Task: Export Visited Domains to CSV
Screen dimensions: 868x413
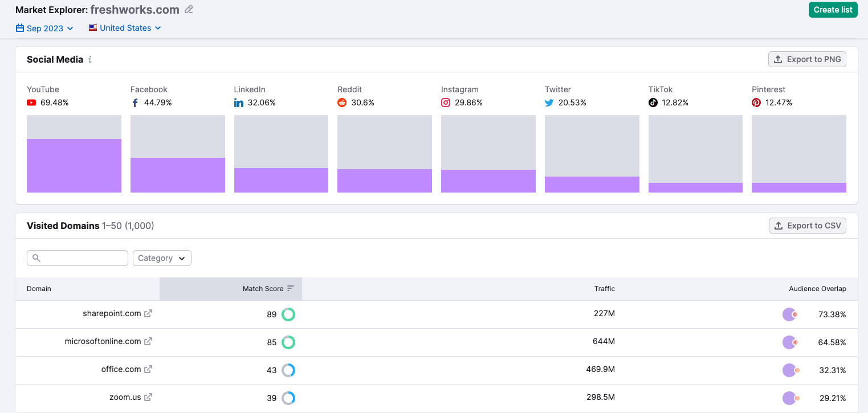Action: (x=808, y=226)
